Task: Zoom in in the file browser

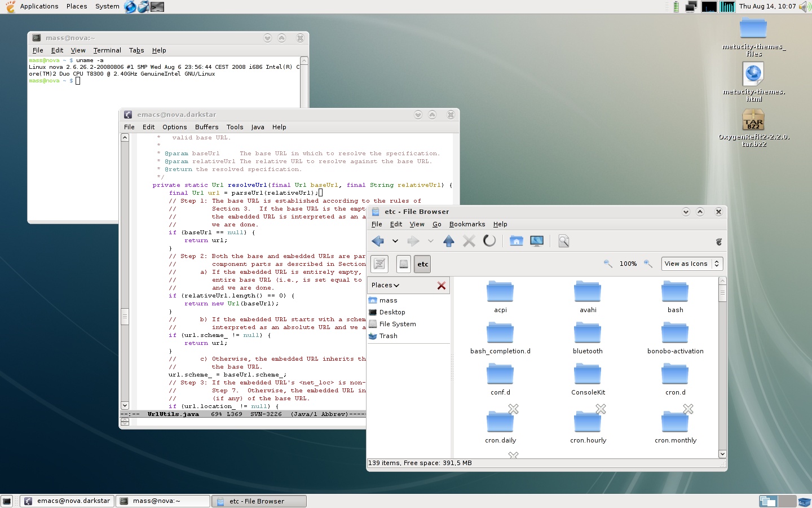Action: (648, 264)
